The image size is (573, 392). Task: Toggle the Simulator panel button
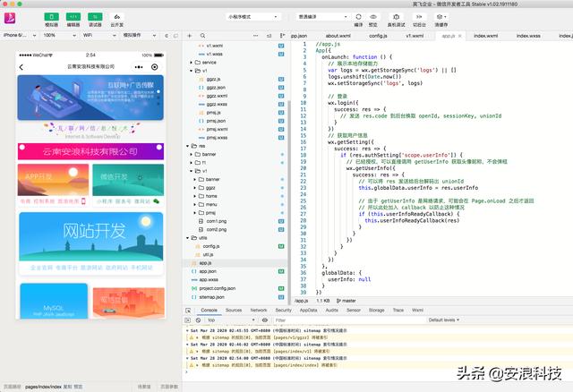click(x=52, y=17)
